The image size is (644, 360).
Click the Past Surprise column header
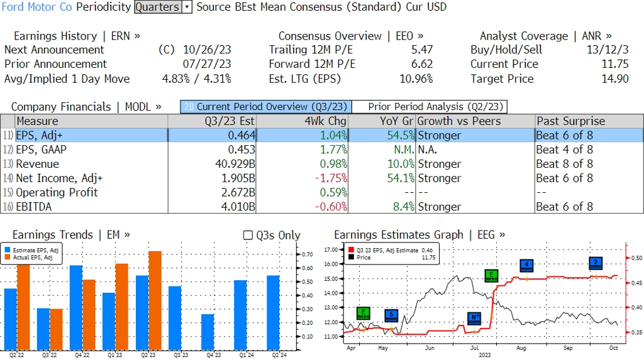[589, 121]
